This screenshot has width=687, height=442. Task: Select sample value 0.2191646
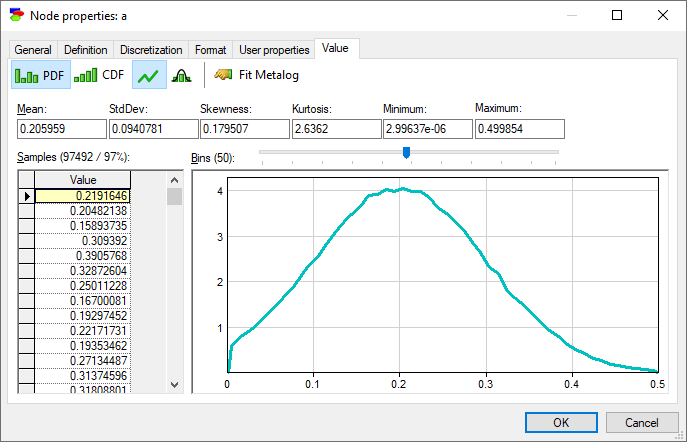82,196
